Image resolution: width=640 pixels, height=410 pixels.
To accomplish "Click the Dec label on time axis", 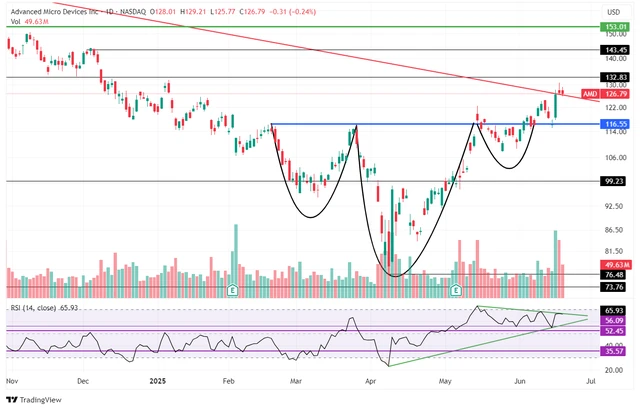I will 83,381.
